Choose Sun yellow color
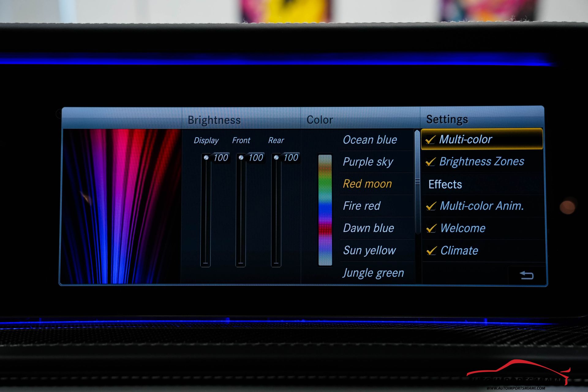 tap(369, 251)
